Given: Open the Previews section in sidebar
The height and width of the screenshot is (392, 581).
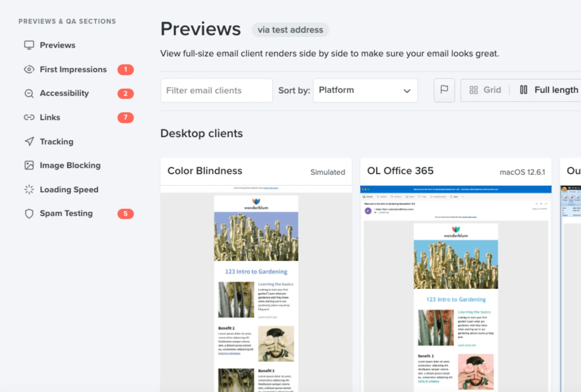Looking at the screenshot, I should click(x=57, y=45).
